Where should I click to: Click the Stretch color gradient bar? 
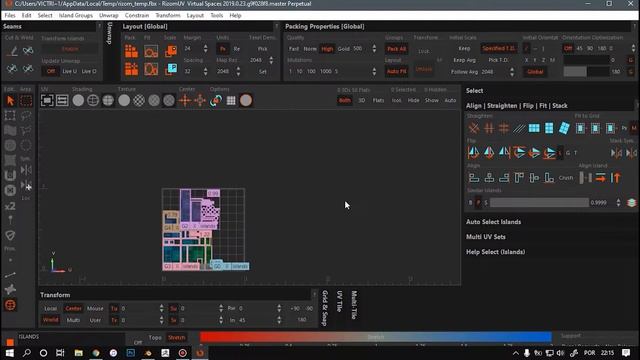click(x=376, y=337)
